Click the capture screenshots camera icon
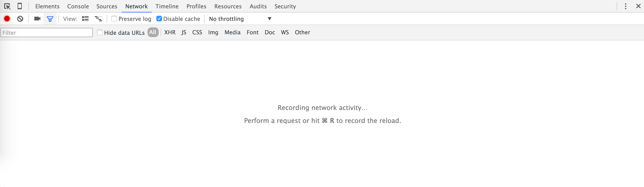The width and height of the screenshot is (644, 187). tap(37, 19)
